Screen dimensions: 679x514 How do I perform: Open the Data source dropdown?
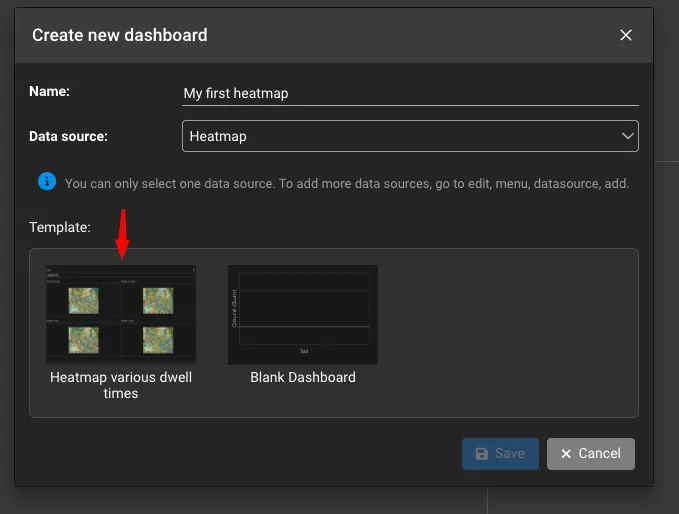point(410,136)
